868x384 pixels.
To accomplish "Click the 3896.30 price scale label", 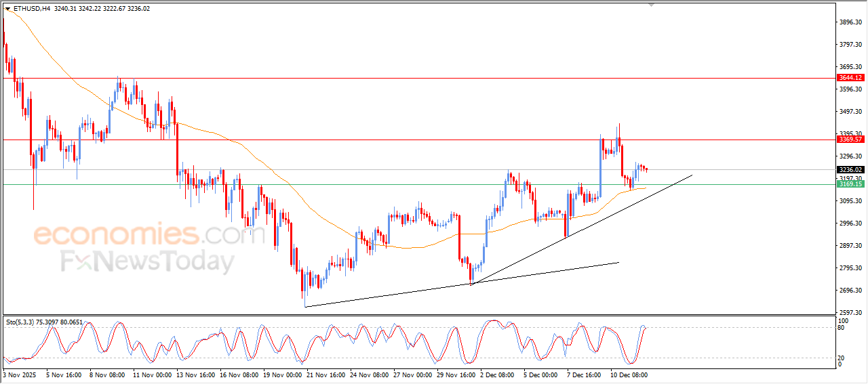I will pos(850,22).
